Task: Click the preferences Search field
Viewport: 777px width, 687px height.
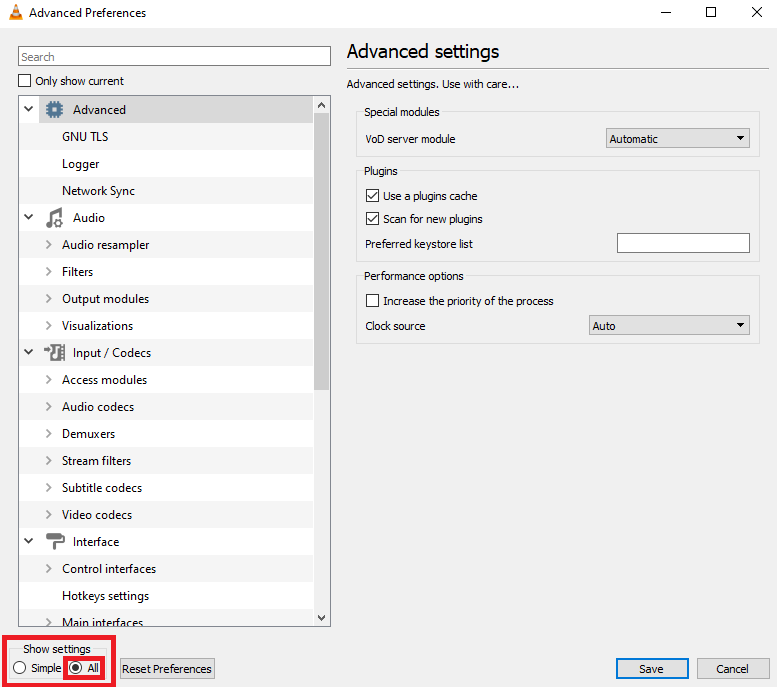Action: click(x=174, y=56)
